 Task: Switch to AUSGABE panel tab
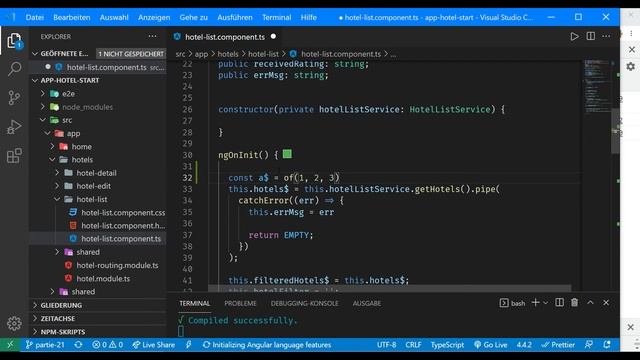click(x=367, y=303)
